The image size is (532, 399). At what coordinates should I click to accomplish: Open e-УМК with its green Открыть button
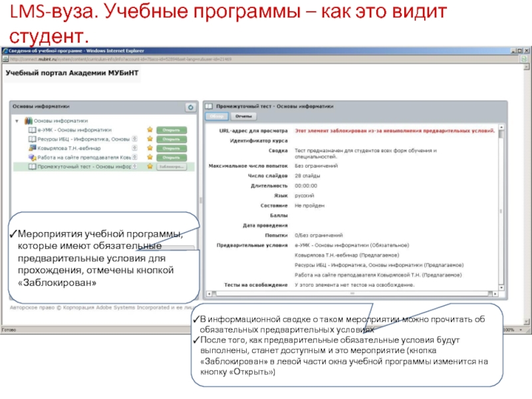[x=172, y=130]
